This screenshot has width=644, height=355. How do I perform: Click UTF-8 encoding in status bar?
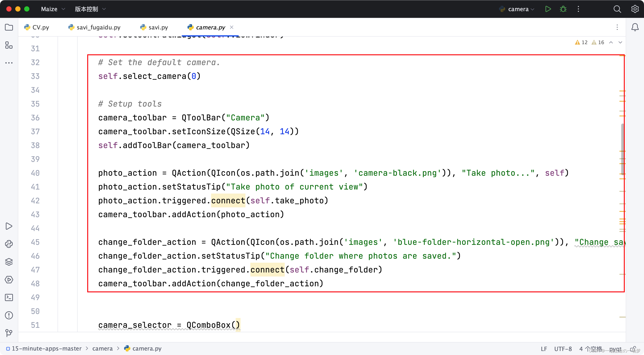(563, 349)
